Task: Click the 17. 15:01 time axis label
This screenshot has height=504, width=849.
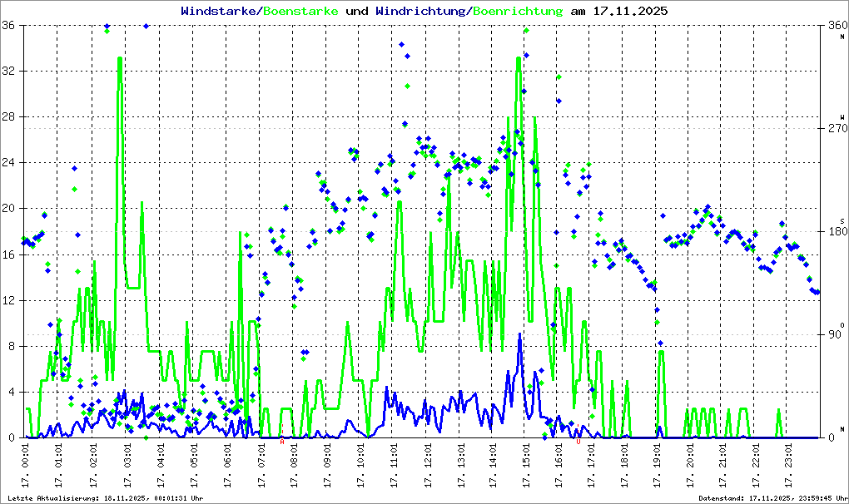Action: [x=526, y=466]
